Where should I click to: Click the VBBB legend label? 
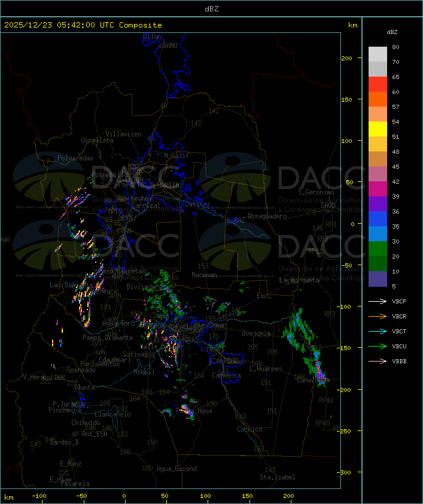click(399, 362)
